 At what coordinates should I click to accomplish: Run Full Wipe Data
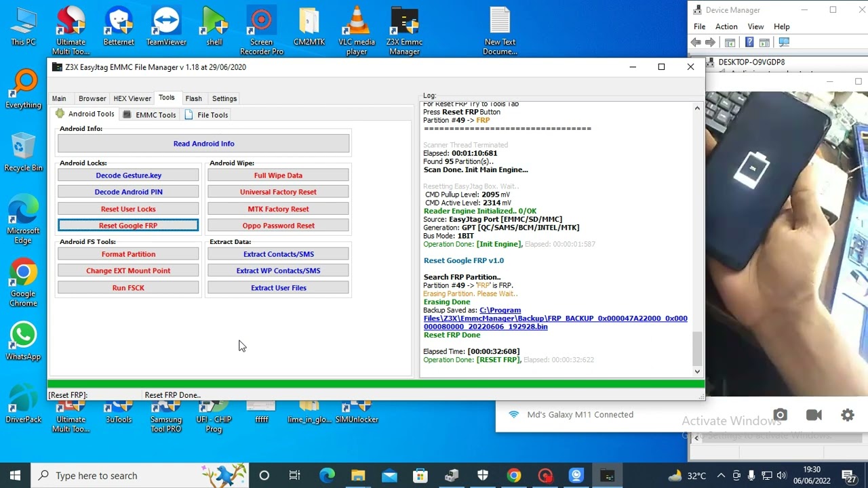point(278,175)
